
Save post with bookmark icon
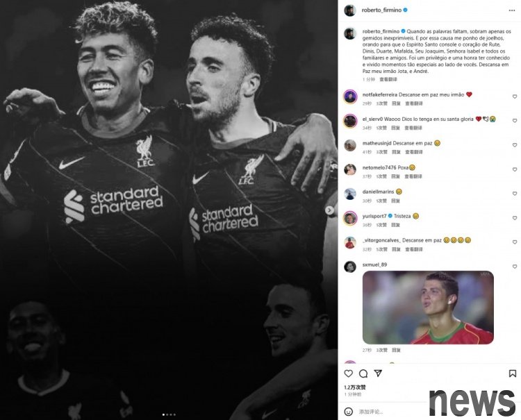pos(513,373)
